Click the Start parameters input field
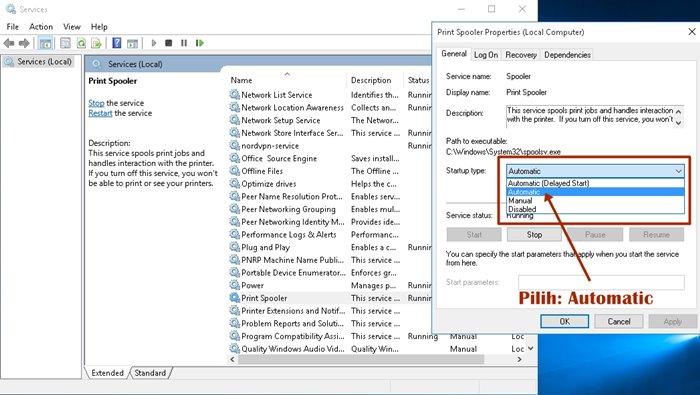Viewport: 700px width, 395px height. click(x=601, y=283)
